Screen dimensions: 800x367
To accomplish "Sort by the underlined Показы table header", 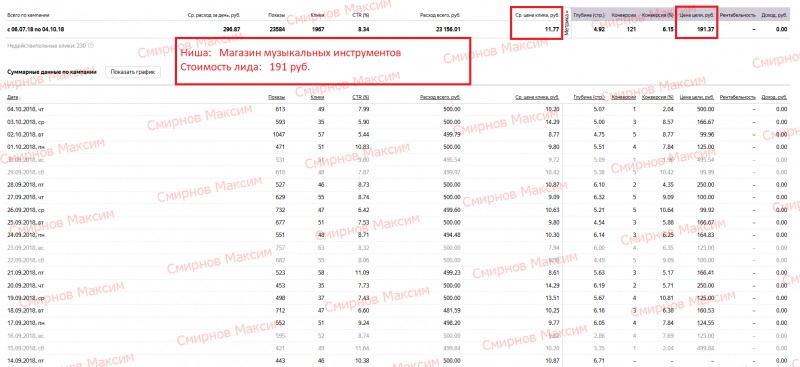I will pos(277,97).
